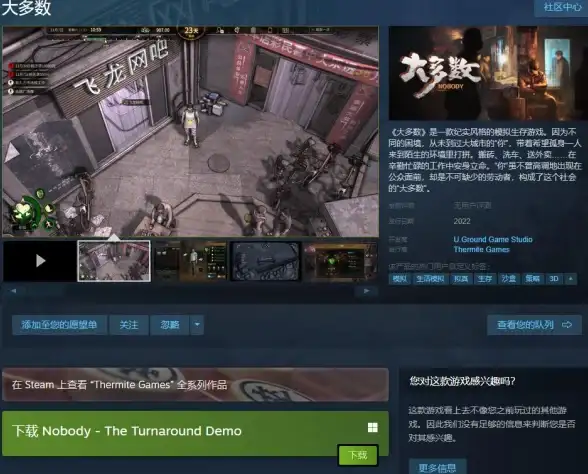Image resolution: width=588 pixels, height=474 pixels.
Task: Click 查看您的队列 view queue button
Action: (x=534, y=325)
